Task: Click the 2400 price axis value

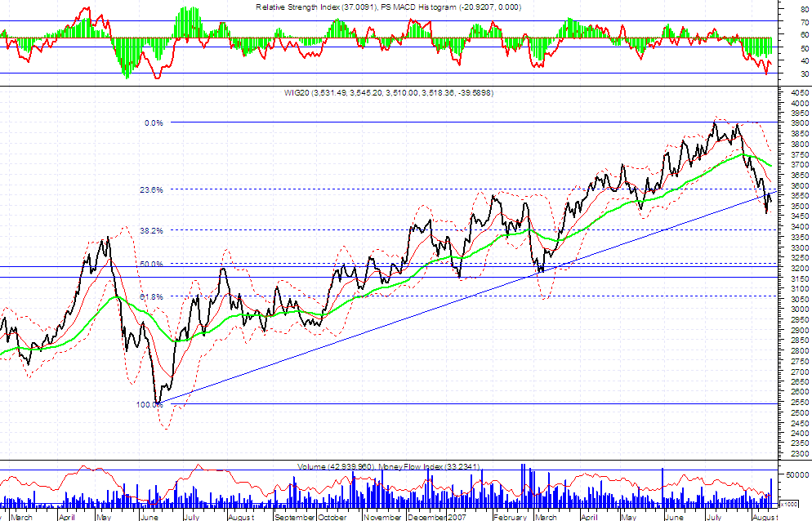Action: 800,433
